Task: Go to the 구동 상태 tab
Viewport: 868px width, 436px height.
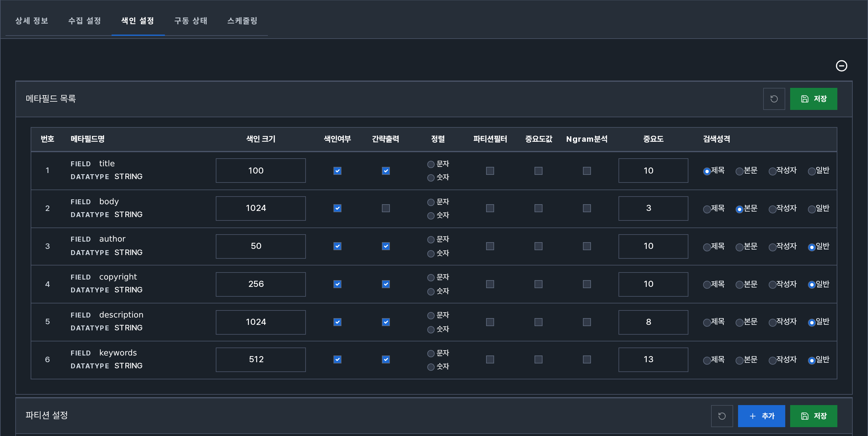Action: pyautogui.click(x=191, y=21)
